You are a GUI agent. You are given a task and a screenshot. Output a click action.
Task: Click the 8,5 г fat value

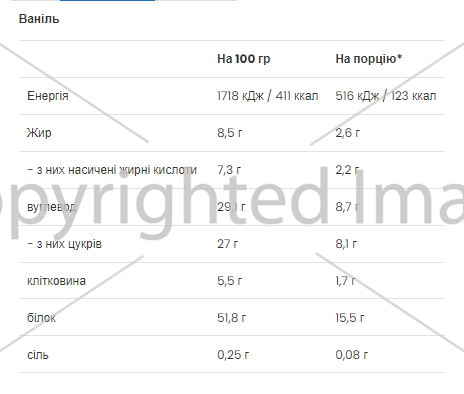tap(230, 133)
